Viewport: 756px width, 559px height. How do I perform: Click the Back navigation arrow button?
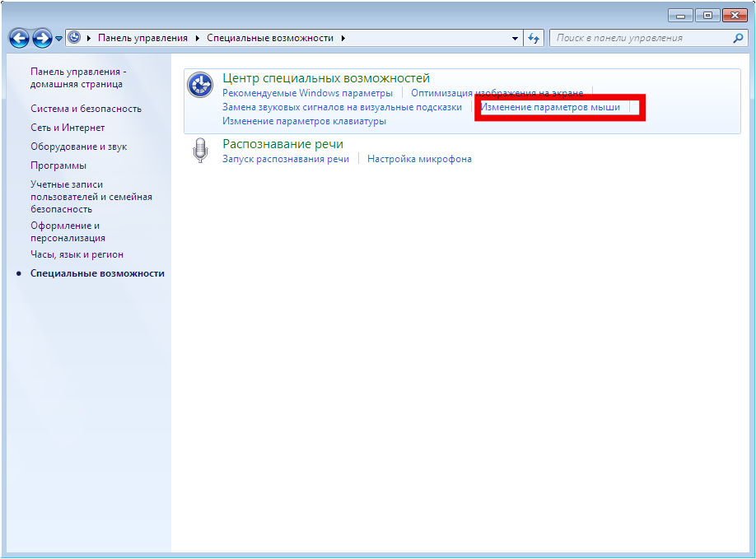20,38
